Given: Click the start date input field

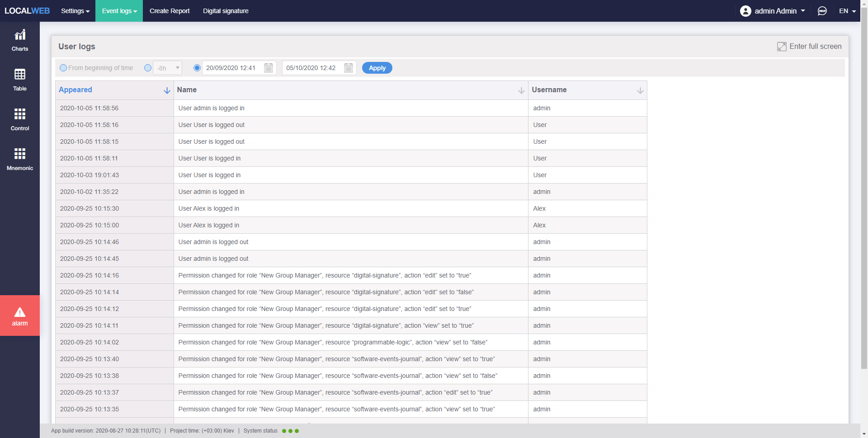Looking at the screenshot, I should coord(231,68).
